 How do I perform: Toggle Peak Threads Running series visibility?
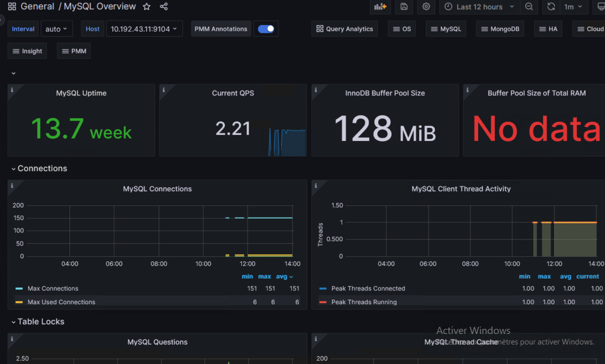pyautogui.click(x=364, y=302)
